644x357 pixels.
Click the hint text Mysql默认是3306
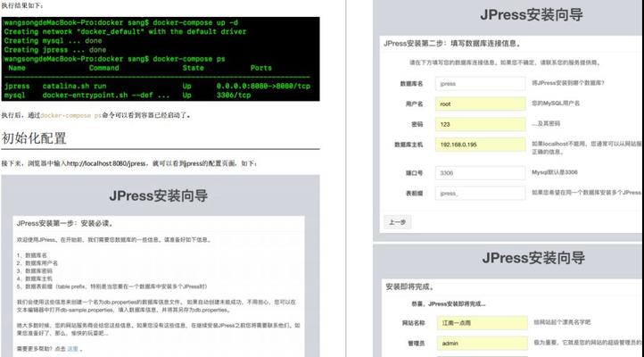point(555,172)
